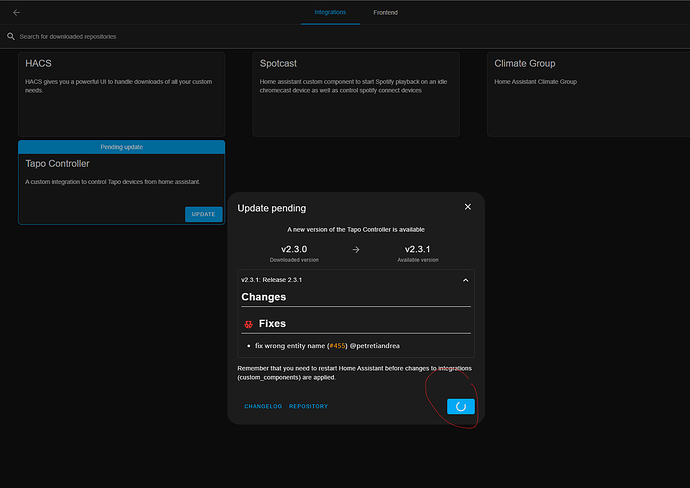Close the Update pending dialog

coord(468,207)
